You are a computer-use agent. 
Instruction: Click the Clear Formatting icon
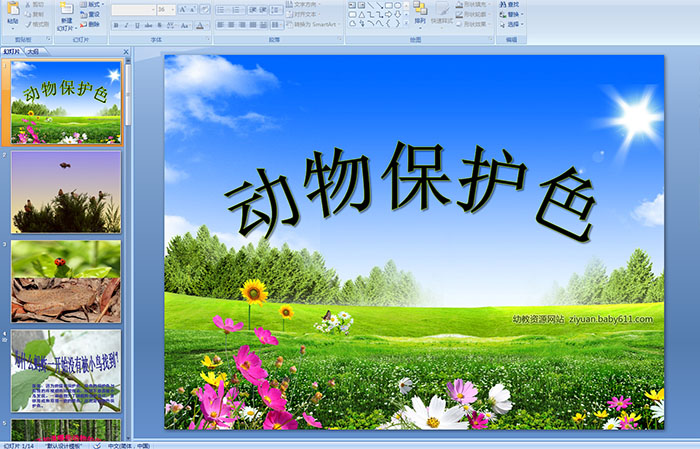pos(205,9)
